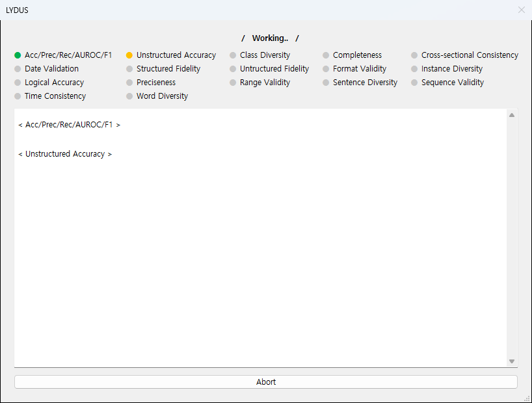The width and height of the screenshot is (532, 403).
Task: Click the gray Completeness status dot
Action: [326, 55]
